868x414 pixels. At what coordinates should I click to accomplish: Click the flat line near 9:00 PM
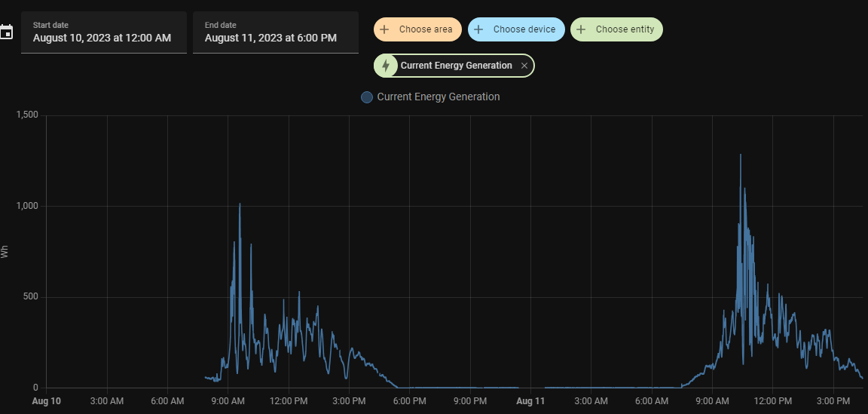(x=470, y=388)
